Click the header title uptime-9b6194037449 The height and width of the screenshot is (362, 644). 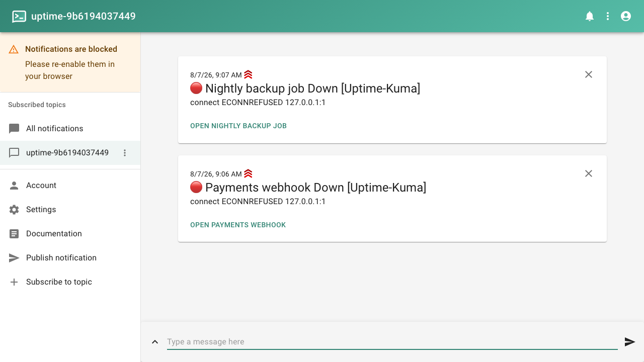point(84,16)
